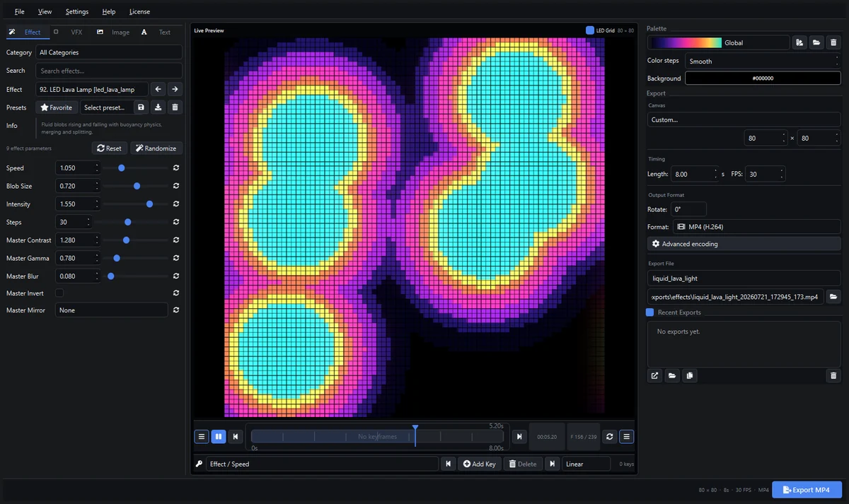Open the recent exports folder icon
Screen dimensions: 849x504
click(x=672, y=375)
